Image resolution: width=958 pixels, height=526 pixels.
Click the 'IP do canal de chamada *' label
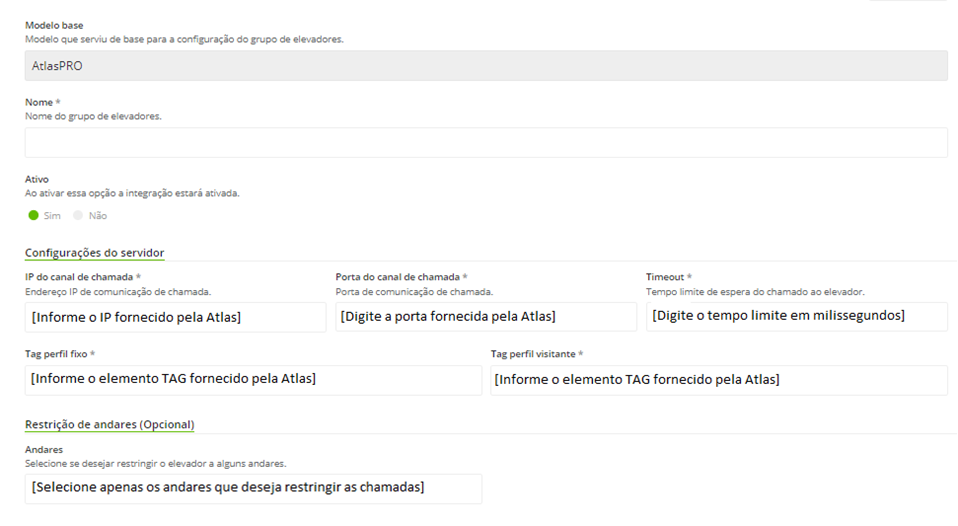83,277
